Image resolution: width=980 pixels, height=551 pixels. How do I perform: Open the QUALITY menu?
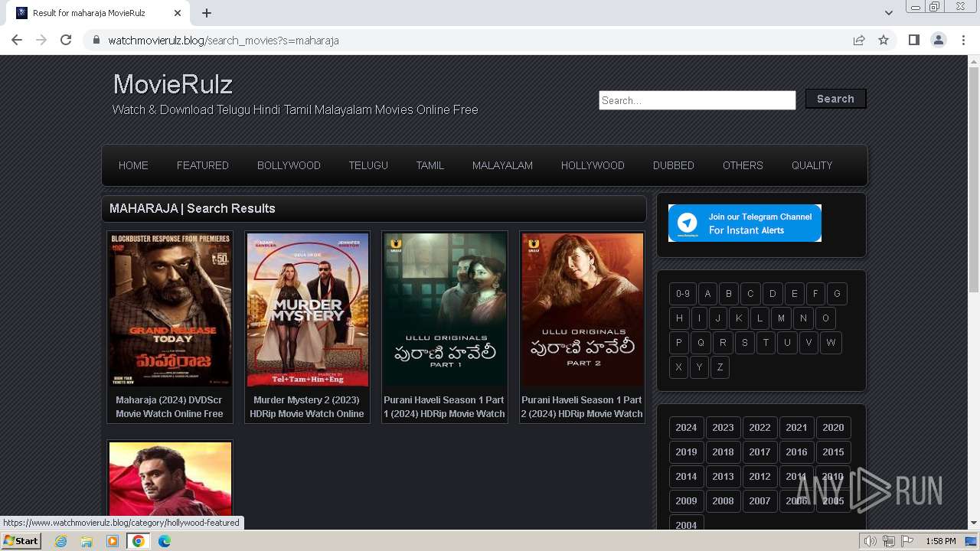[812, 165]
